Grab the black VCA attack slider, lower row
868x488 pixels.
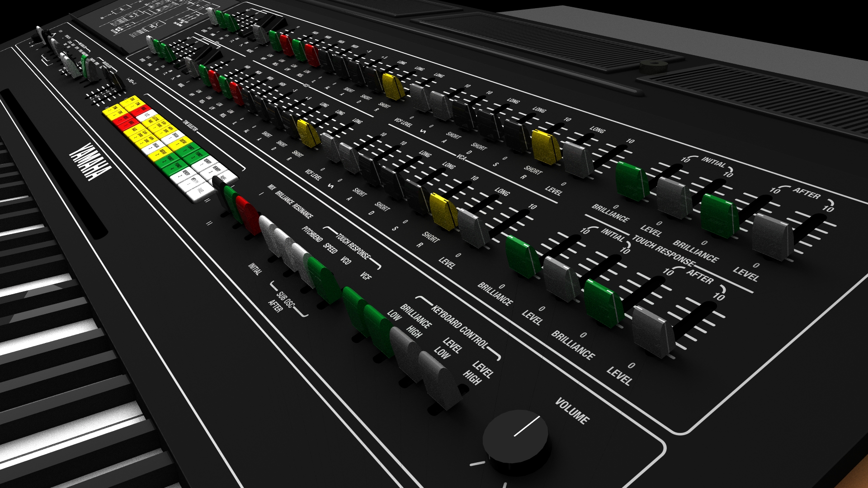pos(368,170)
